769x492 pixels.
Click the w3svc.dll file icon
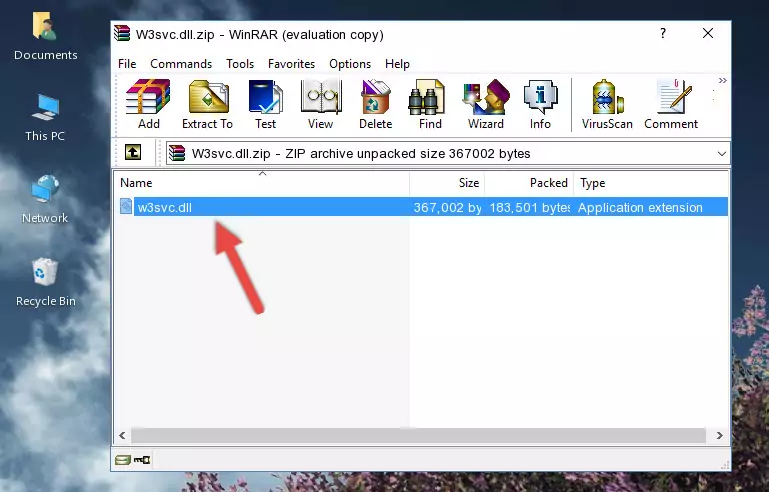pyautogui.click(x=126, y=207)
